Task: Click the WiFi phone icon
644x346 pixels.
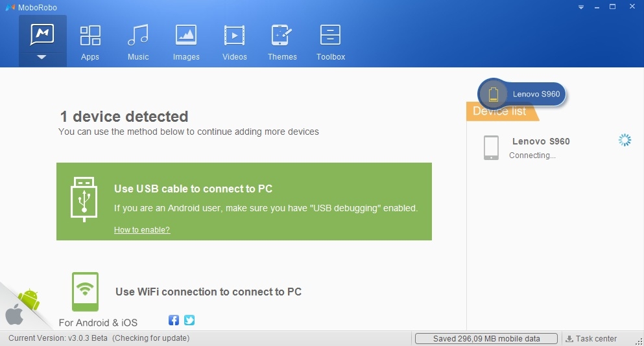Action: (x=85, y=292)
